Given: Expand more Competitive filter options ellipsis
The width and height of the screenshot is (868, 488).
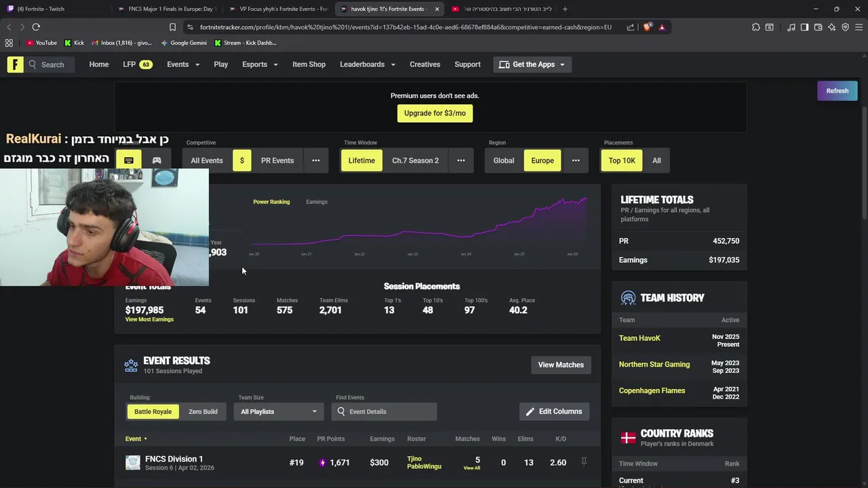Looking at the screenshot, I should tap(315, 161).
